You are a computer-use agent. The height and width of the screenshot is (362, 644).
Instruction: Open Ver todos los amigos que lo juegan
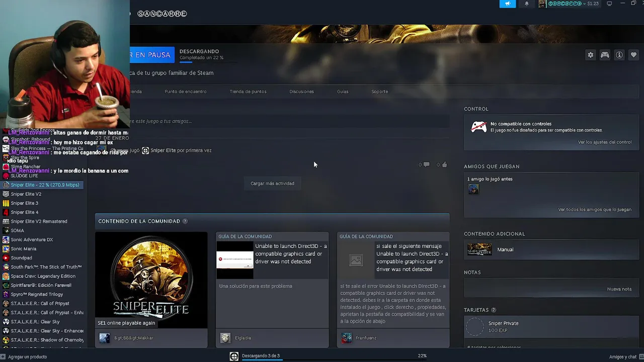595,210
